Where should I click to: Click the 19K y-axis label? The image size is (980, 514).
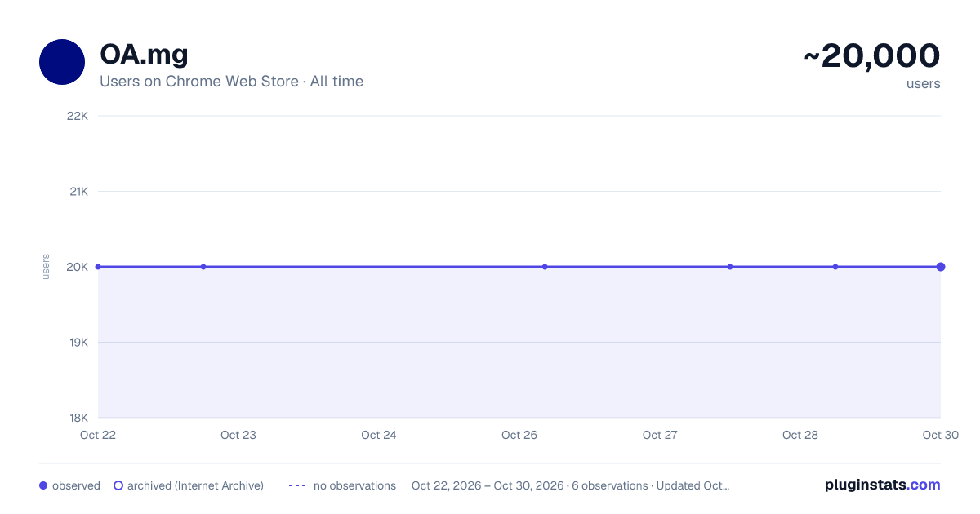pyautogui.click(x=78, y=342)
